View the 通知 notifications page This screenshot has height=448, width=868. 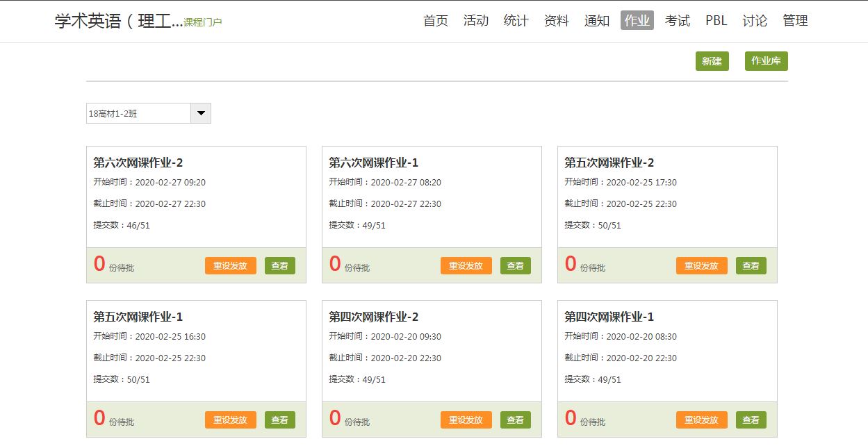(x=597, y=21)
